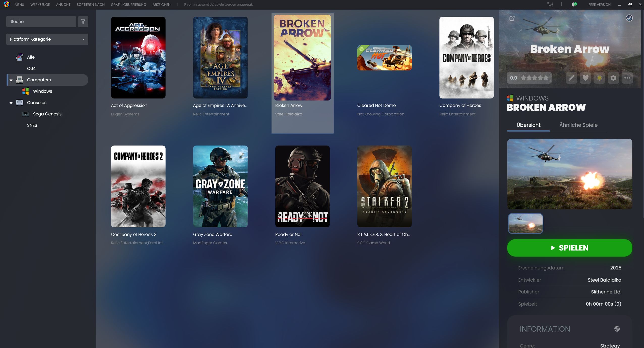The width and height of the screenshot is (644, 348).
Task: Select Sega Genesis in the sidebar
Action: coord(47,114)
